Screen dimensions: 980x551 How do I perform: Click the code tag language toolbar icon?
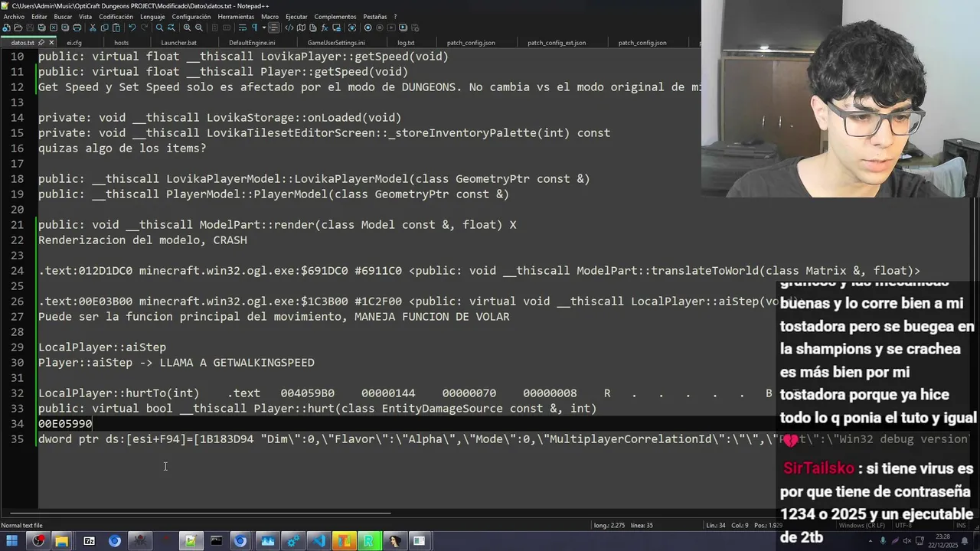[x=289, y=28]
